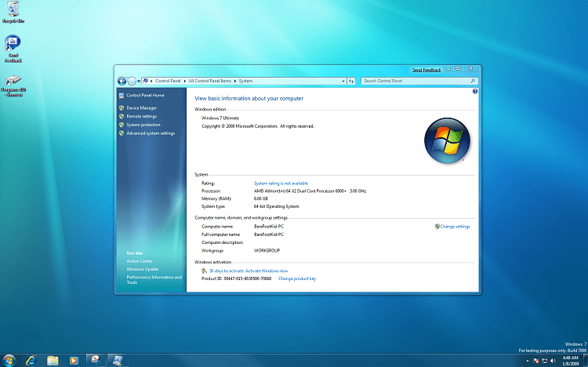Image resolution: width=588 pixels, height=367 pixels.
Task: Click the Action Center flag in tray
Action: click(x=536, y=361)
